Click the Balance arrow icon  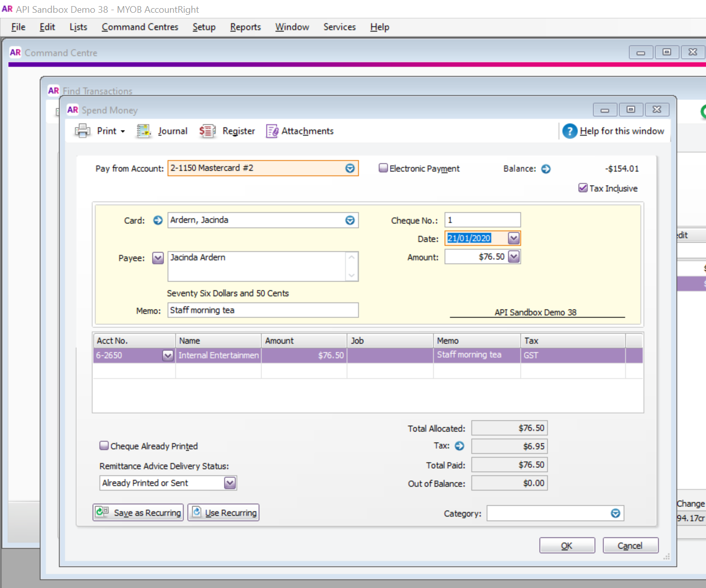[x=546, y=169]
